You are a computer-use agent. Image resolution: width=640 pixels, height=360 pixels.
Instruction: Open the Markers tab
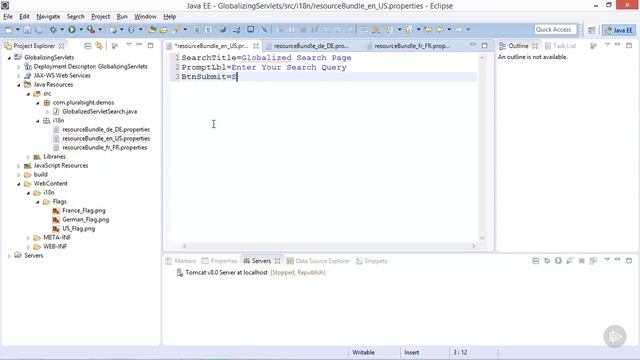(x=181, y=261)
